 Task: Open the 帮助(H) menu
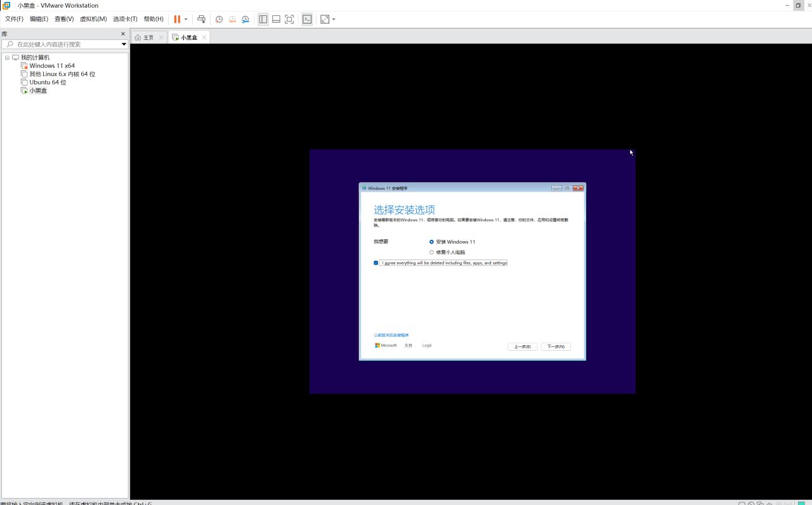tap(154, 19)
